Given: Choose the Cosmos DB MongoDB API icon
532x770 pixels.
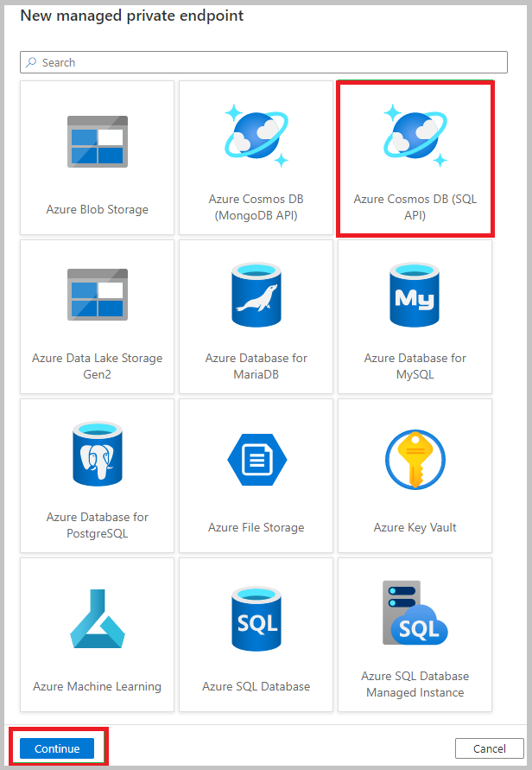Looking at the screenshot, I should [x=256, y=136].
